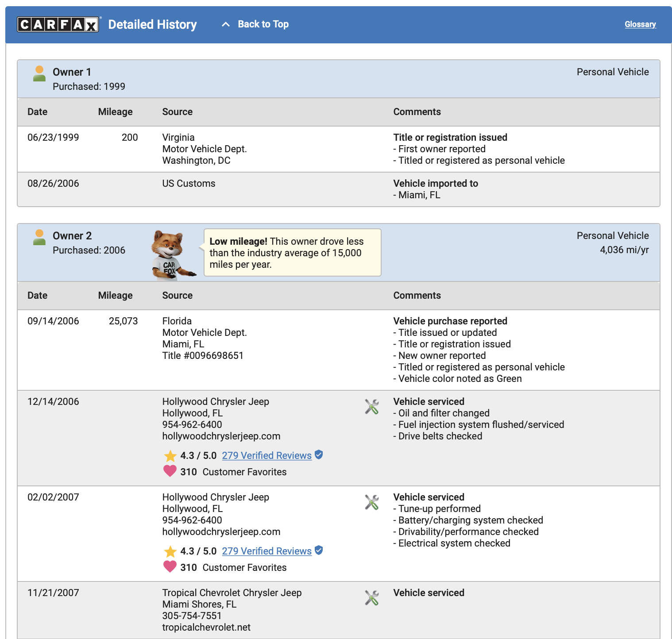Image resolution: width=672 pixels, height=639 pixels.
Task: Click the star rating icon in 02/02/2007 row
Action: tap(170, 551)
